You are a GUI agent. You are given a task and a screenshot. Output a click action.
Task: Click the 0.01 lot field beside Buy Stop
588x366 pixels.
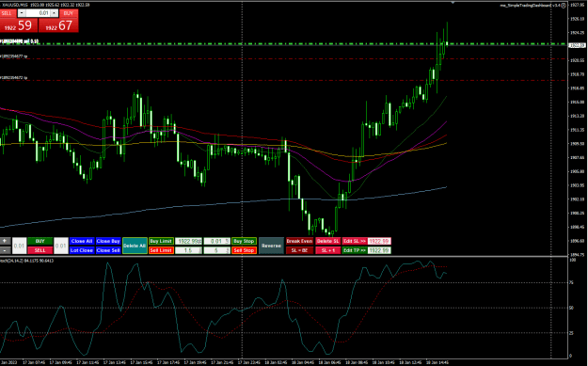tap(216, 241)
